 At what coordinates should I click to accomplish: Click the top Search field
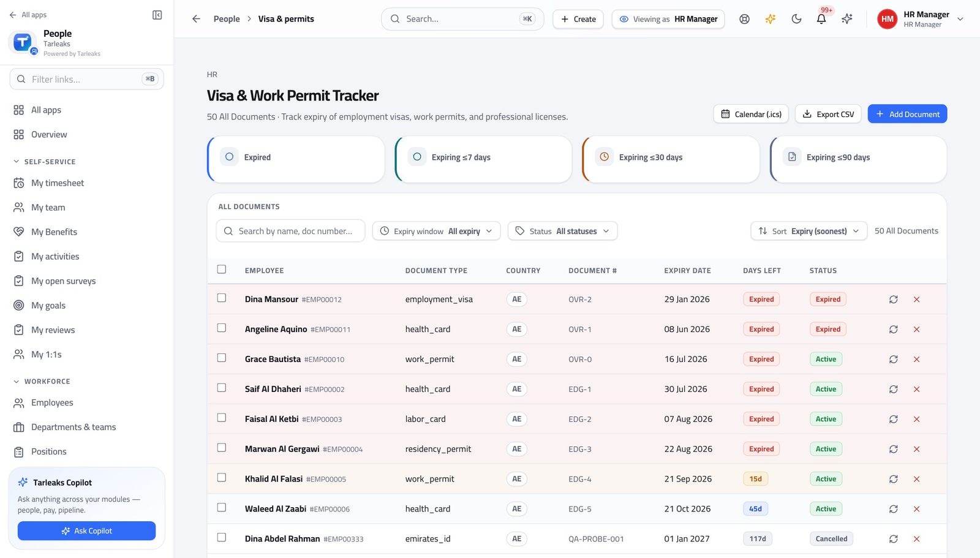[x=462, y=19]
